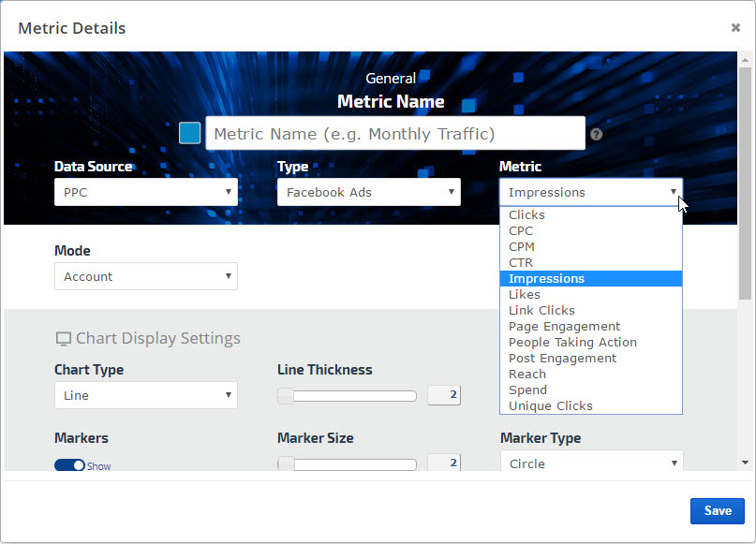Image resolution: width=756 pixels, height=544 pixels.
Task: Click the help question mark icon
Action: tap(596, 134)
